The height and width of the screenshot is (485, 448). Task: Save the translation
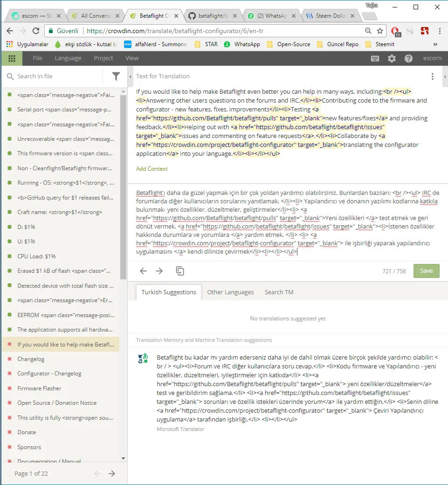click(x=427, y=271)
